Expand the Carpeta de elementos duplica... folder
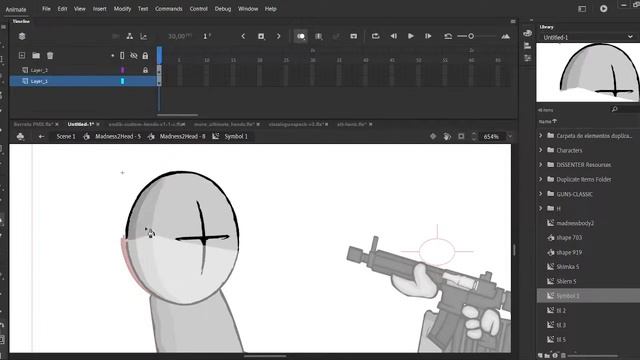 point(541,136)
